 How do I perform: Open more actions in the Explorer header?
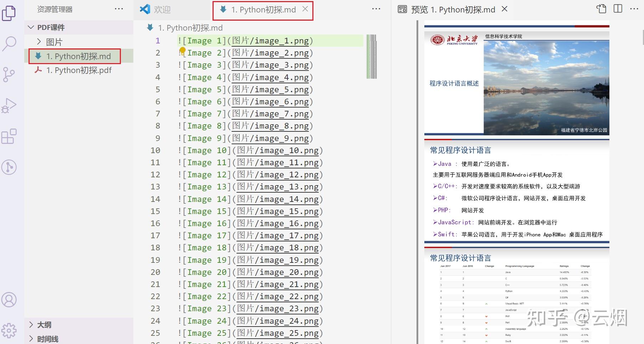[x=119, y=9]
